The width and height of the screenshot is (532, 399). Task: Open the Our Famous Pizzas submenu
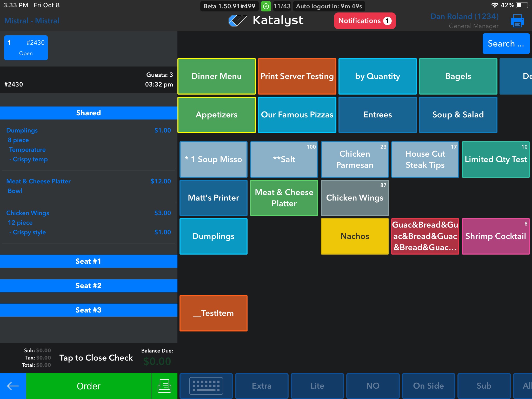click(x=297, y=115)
